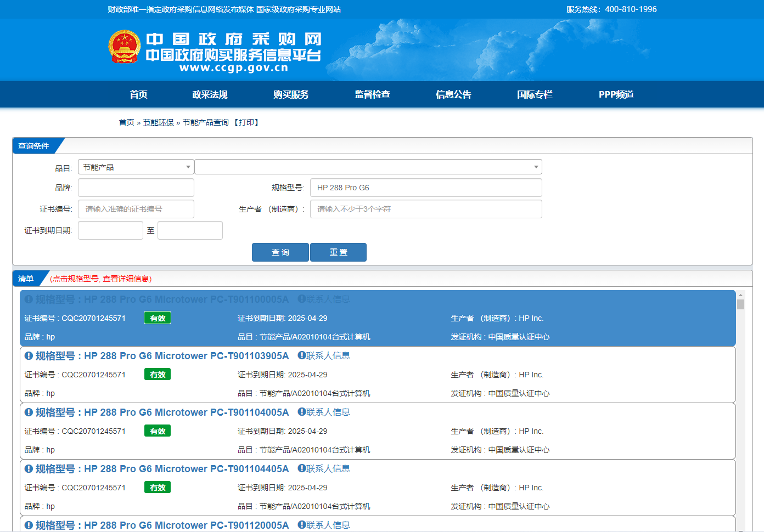Open 监督检查 navigation item
This screenshot has height=532, width=764.
372,94
